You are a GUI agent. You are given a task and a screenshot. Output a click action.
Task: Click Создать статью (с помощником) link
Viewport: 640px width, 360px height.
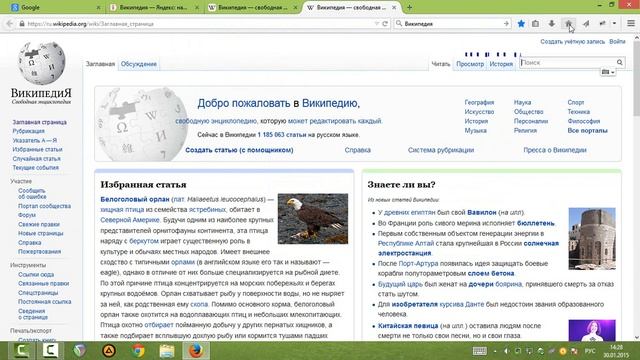click(x=239, y=150)
